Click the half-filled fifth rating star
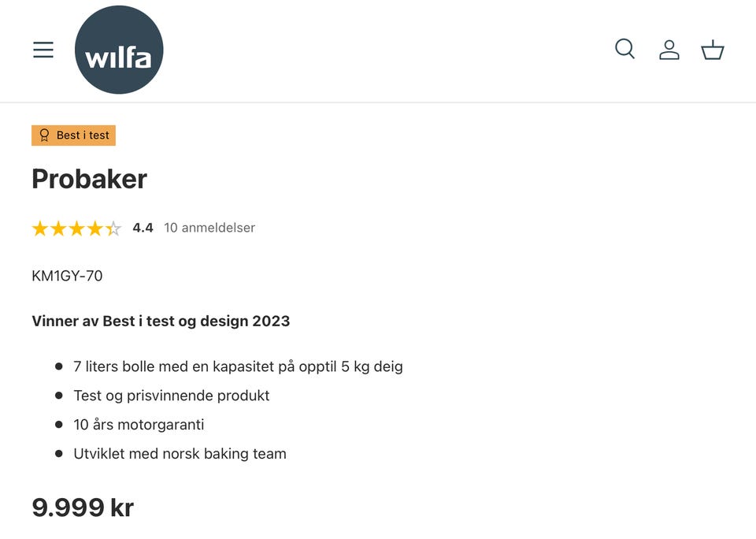 tap(113, 229)
